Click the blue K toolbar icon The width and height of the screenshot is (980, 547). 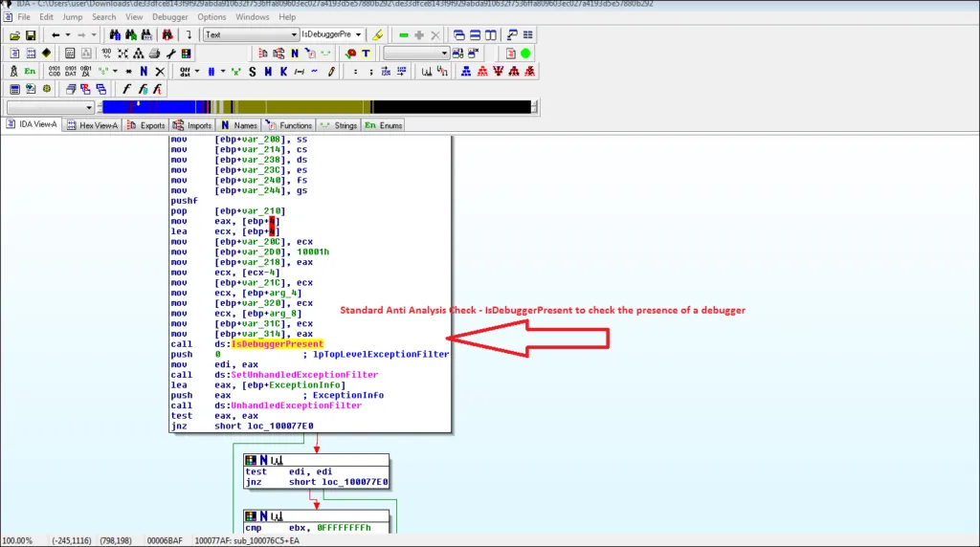click(x=283, y=71)
